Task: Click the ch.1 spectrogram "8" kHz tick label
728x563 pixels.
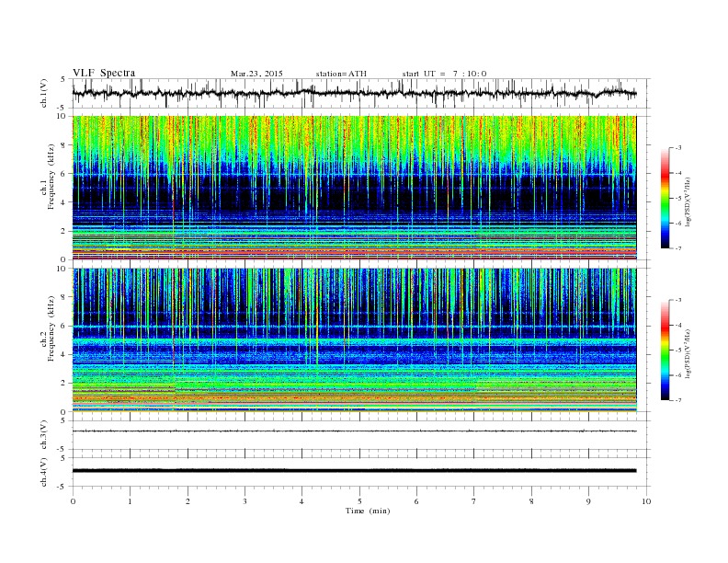Action: 63,145
